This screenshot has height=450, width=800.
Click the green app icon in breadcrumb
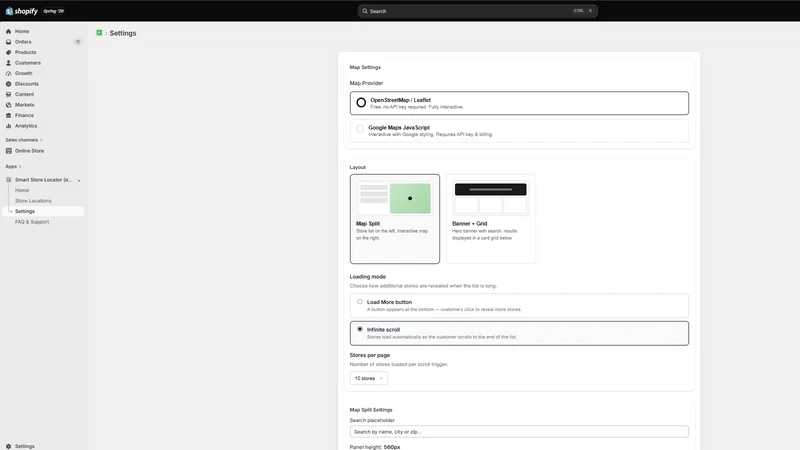click(x=99, y=33)
